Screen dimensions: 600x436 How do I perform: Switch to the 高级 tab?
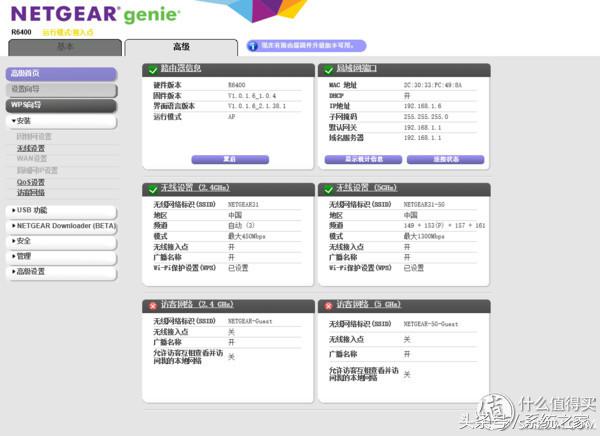[181, 47]
